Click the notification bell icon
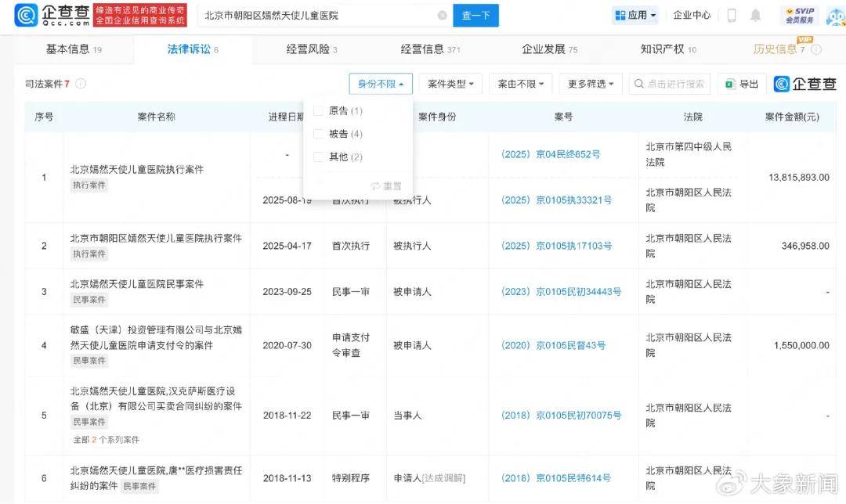This screenshot has width=846, height=504. click(x=754, y=14)
